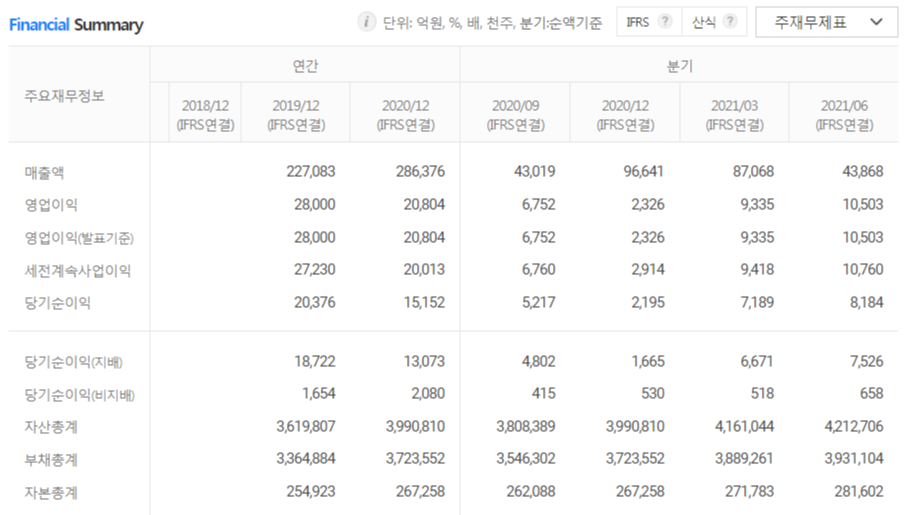Click the 4,212,706 total assets value

tap(853, 427)
